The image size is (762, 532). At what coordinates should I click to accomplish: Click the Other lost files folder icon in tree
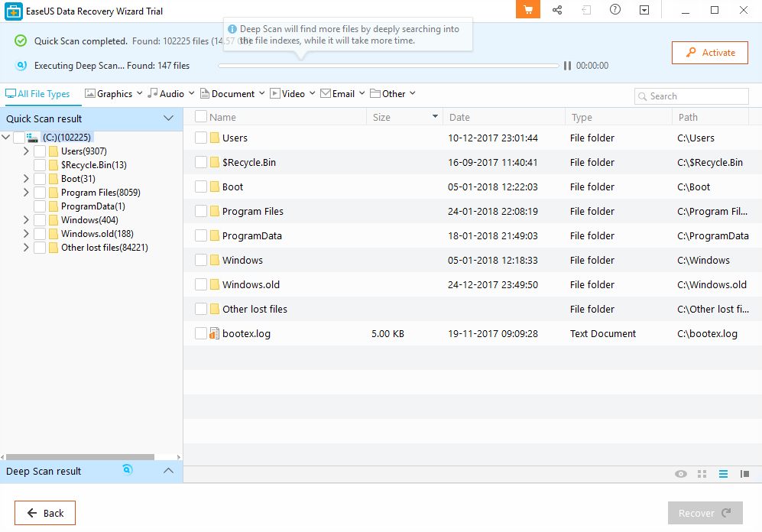(x=54, y=248)
